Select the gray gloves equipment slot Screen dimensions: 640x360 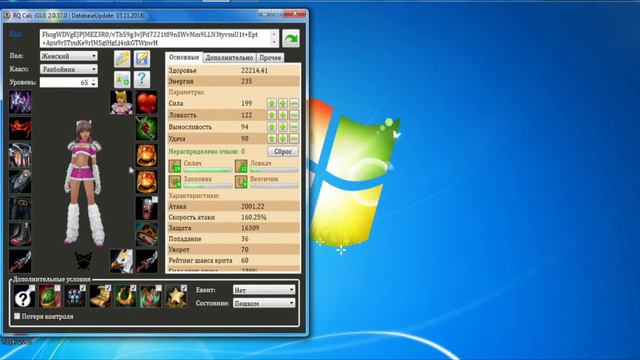click(x=20, y=182)
